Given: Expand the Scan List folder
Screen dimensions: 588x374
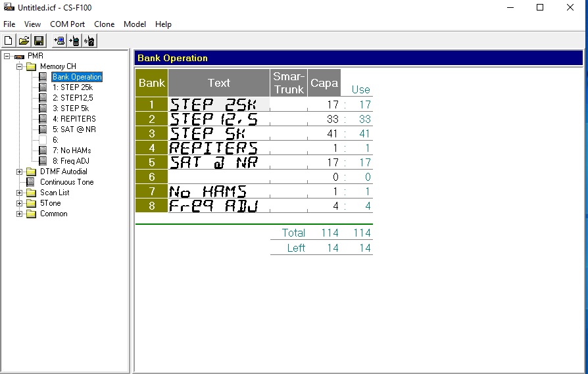Looking at the screenshot, I should point(20,193).
